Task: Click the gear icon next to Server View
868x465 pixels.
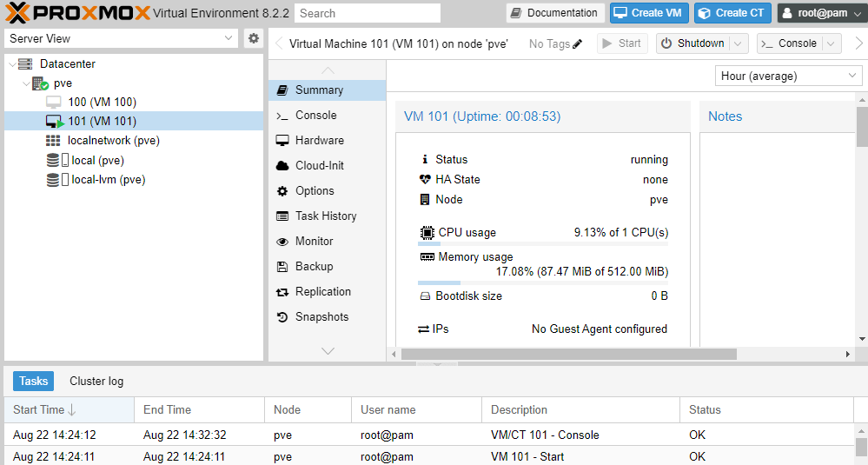Action: pyautogui.click(x=254, y=38)
